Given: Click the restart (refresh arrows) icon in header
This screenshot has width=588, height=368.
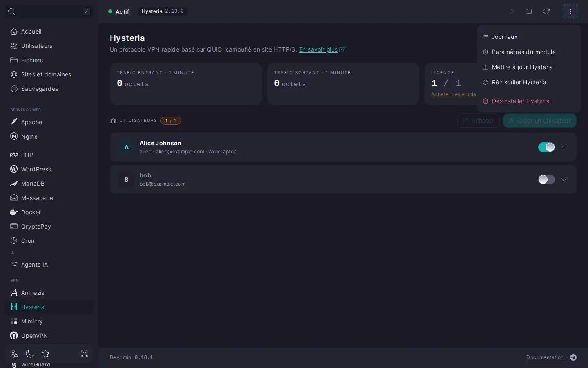Looking at the screenshot, I should click(546, 11).
